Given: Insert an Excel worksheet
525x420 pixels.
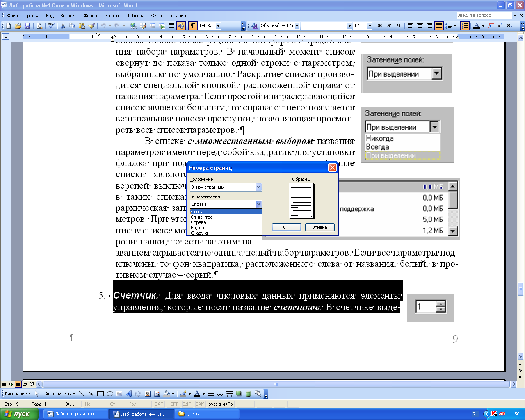Looking at the screenshot, I should click(x=162, y=26).
